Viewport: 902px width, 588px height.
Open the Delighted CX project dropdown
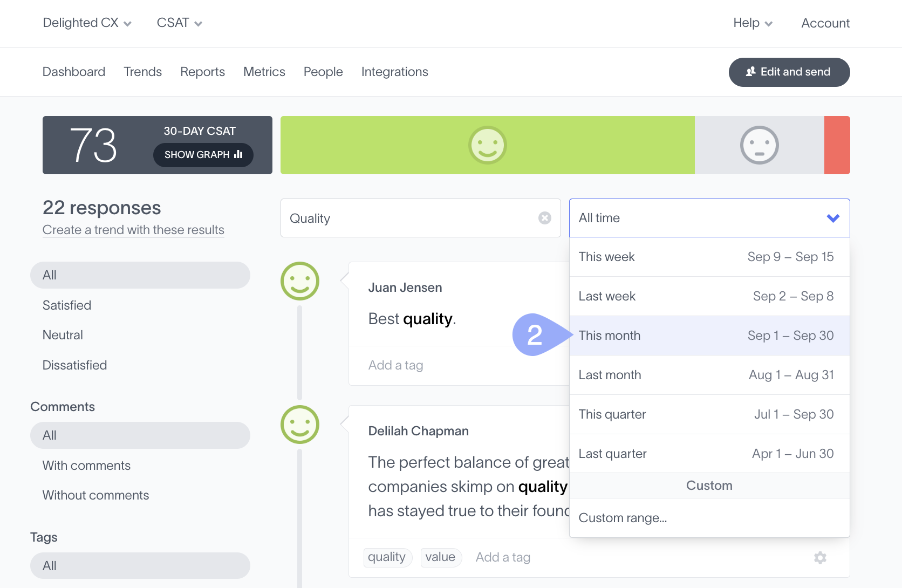tap(87, 23)
